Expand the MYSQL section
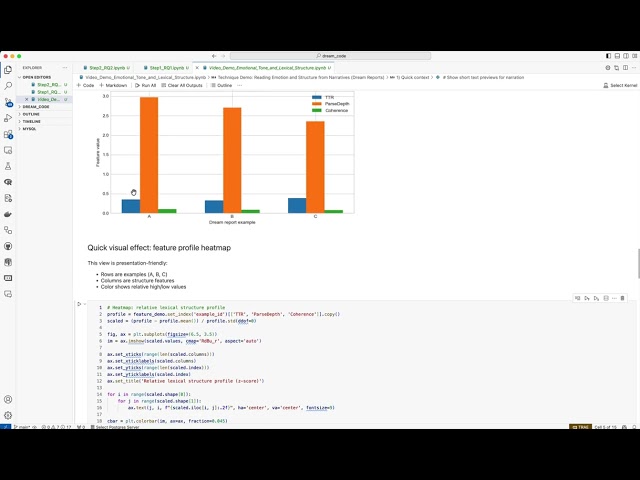The height and width of the screenshot is (480, 640). tap(27, 129)
